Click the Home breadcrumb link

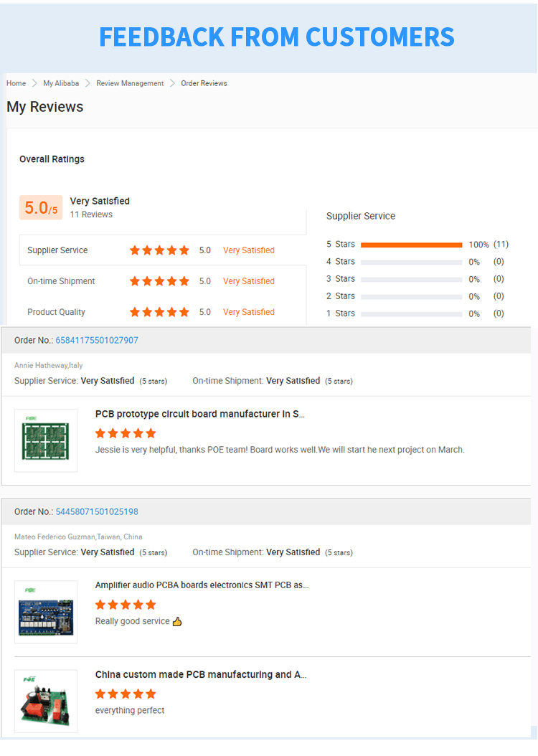coord(16,83)
